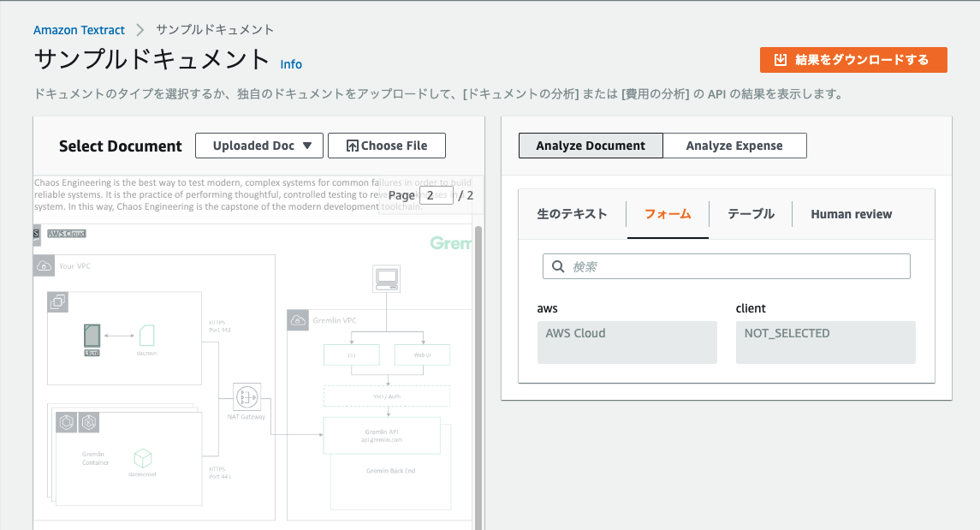Select the Analyze Document mode
980x530 pixels.
tap(591, 146)
